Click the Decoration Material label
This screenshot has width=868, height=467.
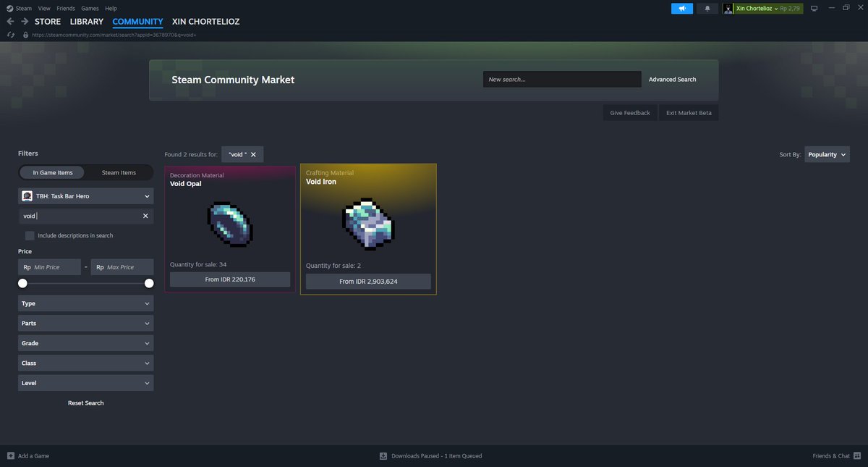(x=197, y=175)
